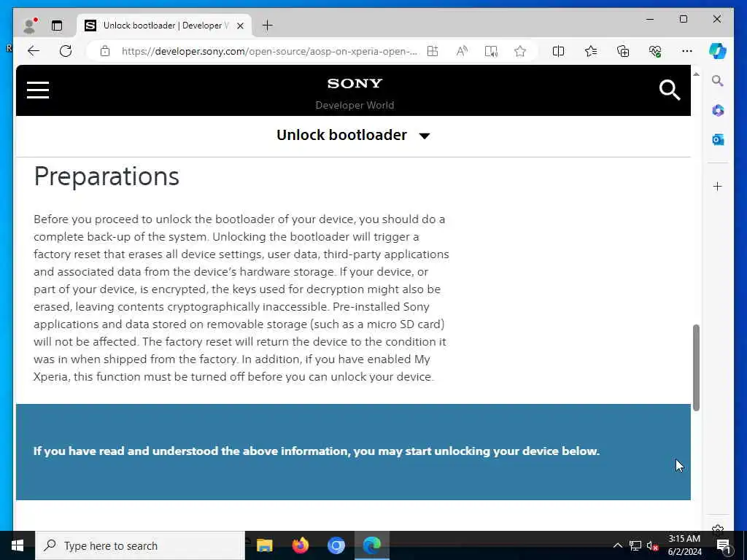Click the Edge taskbar icon

[371, 545]
